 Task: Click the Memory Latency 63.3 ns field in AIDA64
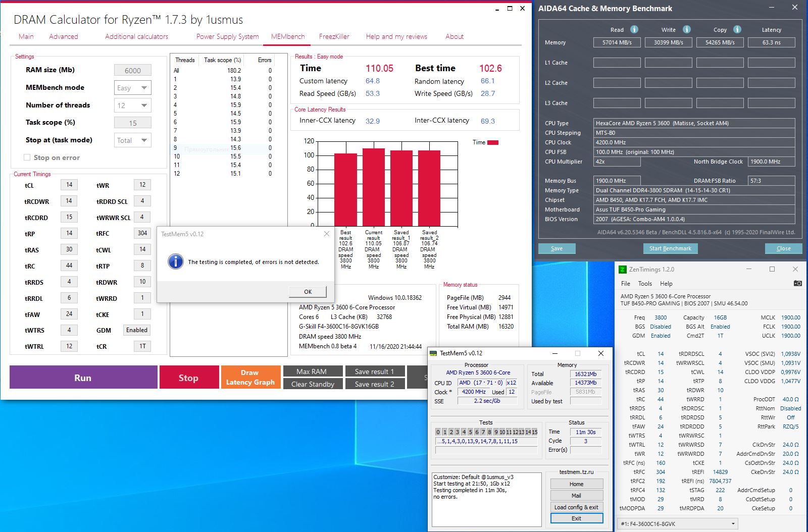(x=772, y=42)
